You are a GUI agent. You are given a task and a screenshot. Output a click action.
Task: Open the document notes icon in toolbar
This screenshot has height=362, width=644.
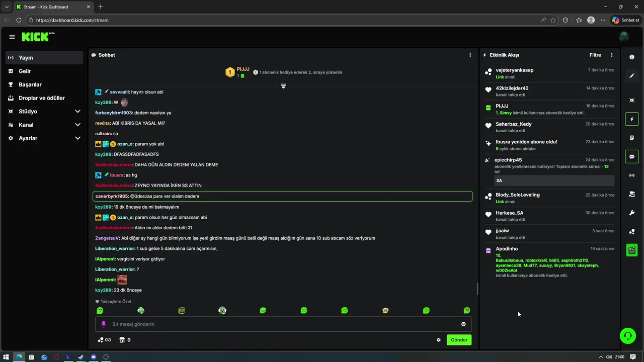click(x=632, y=138)
